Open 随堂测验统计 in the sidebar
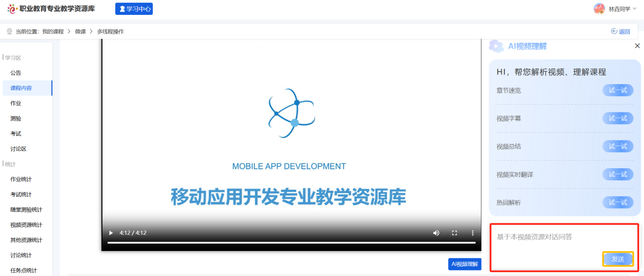 coord(27,210)
